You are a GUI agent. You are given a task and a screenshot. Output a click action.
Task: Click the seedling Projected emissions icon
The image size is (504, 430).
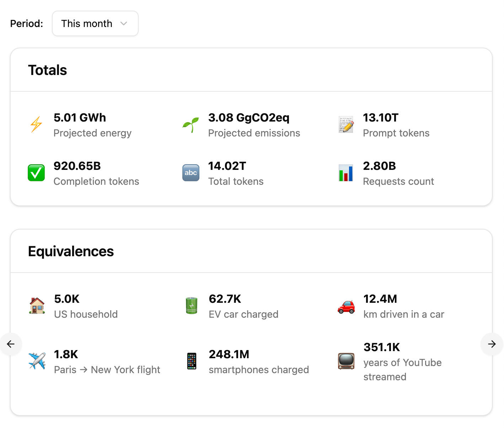pyautogui.click(x=191, y=125)
